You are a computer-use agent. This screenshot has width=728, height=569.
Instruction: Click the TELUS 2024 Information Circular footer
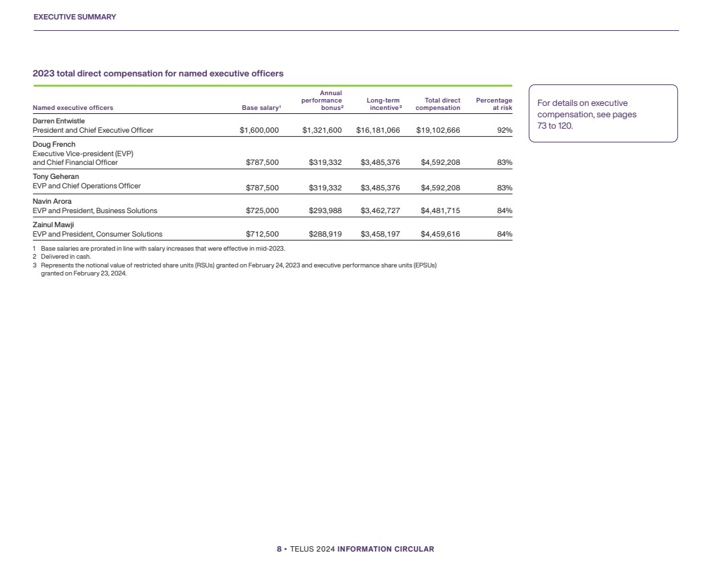[x=356, y=549]
